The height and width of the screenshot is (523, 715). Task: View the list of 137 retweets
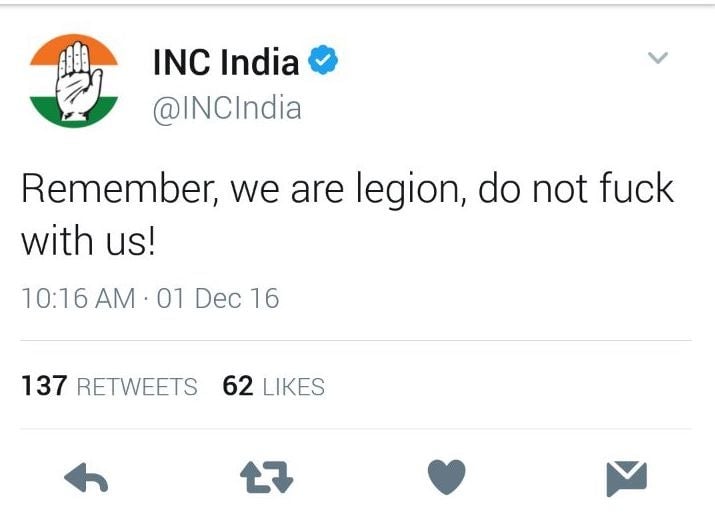pos(109,386)
